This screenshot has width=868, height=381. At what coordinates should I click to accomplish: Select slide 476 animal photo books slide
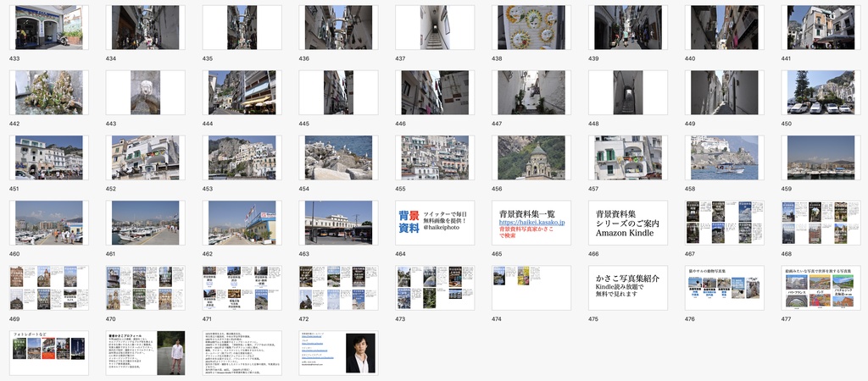[x=724, y=288]
